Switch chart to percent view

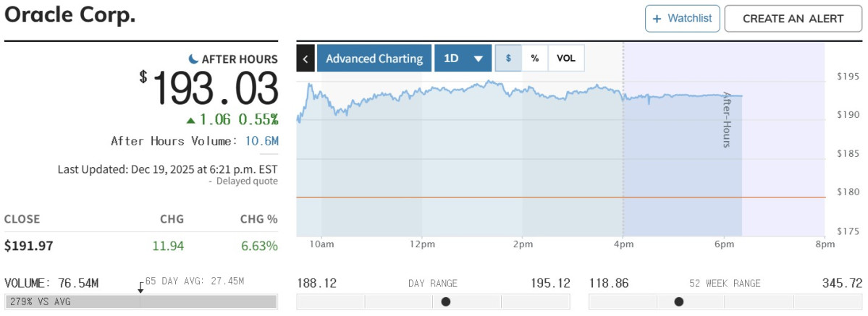535,59
